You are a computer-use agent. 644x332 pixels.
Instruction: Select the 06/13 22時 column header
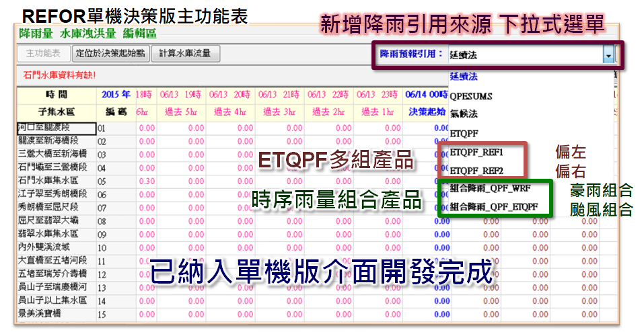click(x=328, y=95)
